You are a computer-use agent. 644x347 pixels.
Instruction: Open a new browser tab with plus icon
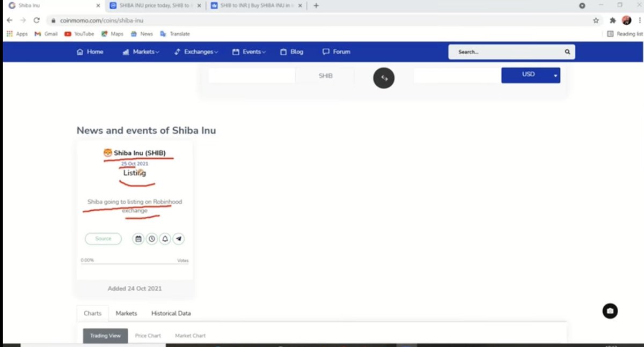point(316,5)
